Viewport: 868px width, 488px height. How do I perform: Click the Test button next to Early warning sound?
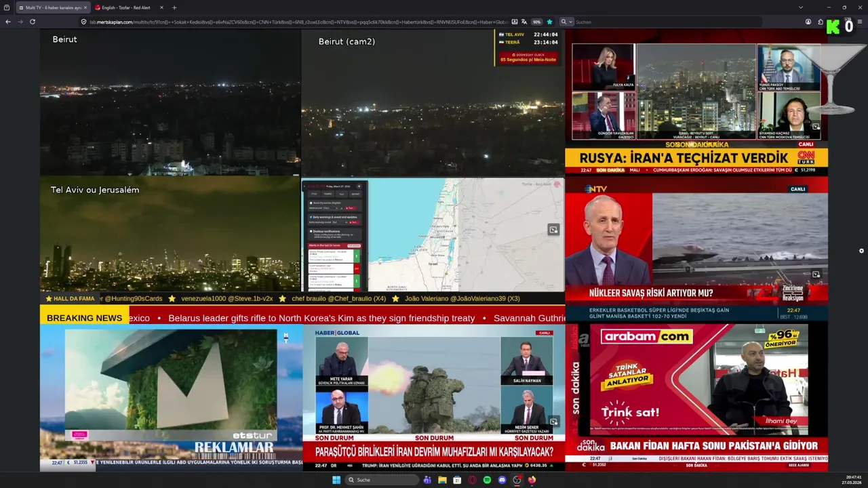click(354, 222)
